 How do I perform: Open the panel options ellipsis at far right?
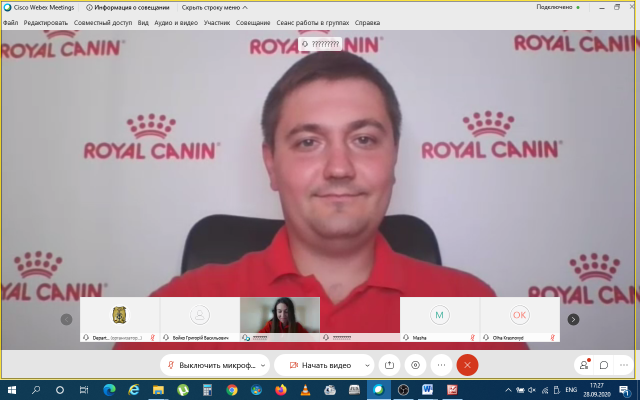click(624, 365)
